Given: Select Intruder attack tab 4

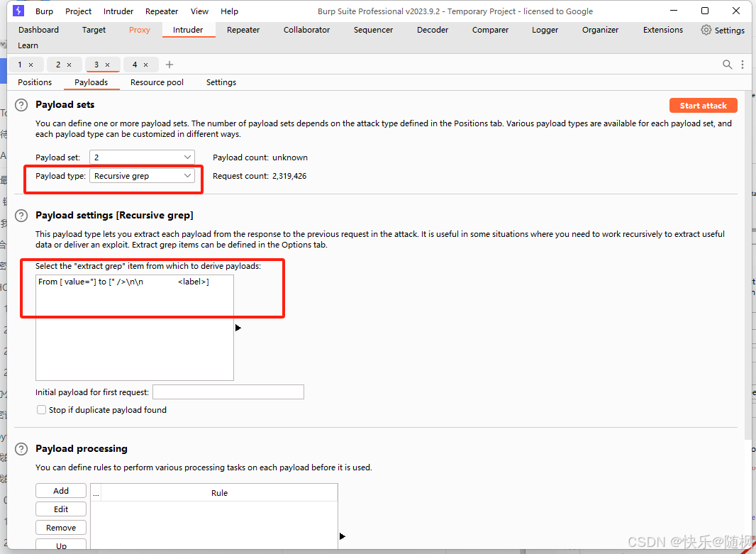Looking at the screenshot, I should click(x=135, y=65).
